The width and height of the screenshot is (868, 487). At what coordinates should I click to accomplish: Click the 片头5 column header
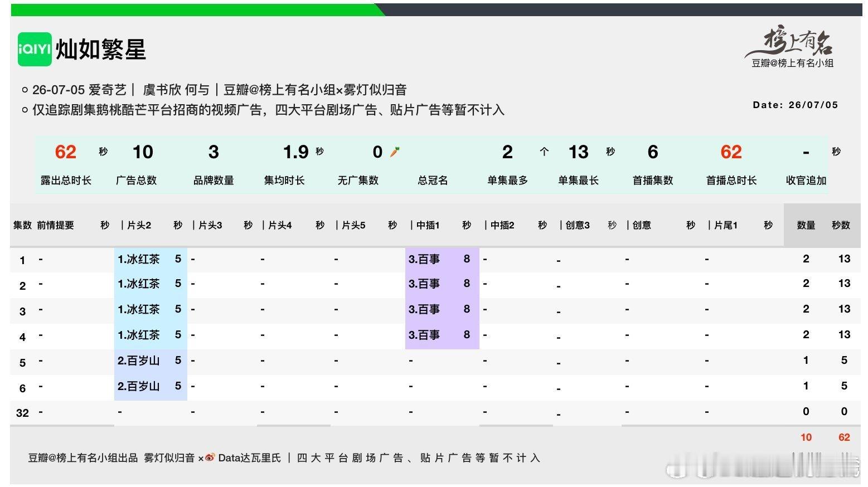click(x=353, y=225)
